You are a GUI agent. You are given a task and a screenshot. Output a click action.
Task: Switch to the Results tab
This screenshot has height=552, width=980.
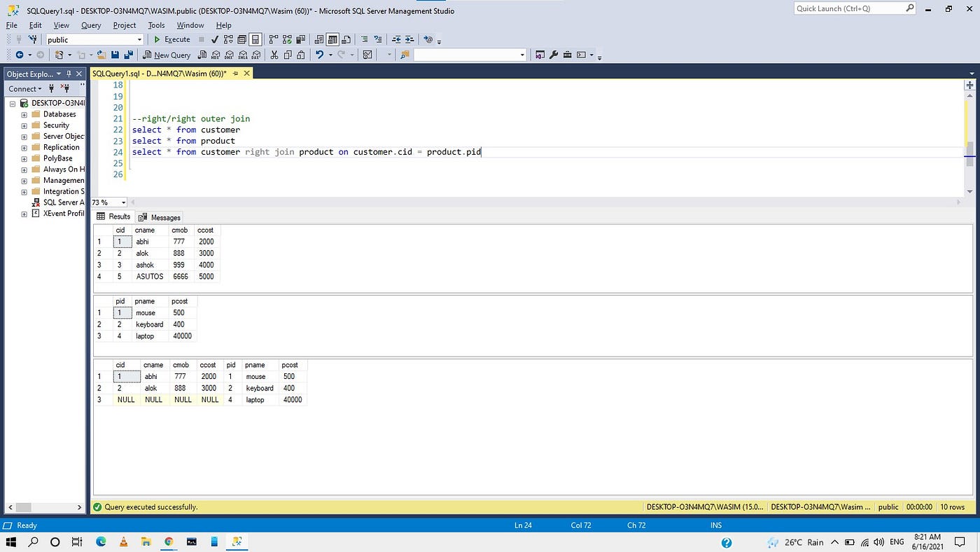pos(113,216)
